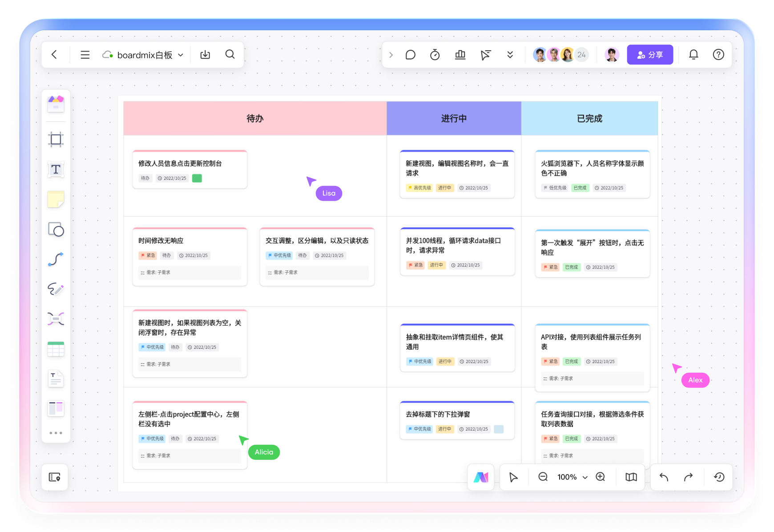Insert a table from the sidebar
The image size is (774, 532).
pos(56,349)
